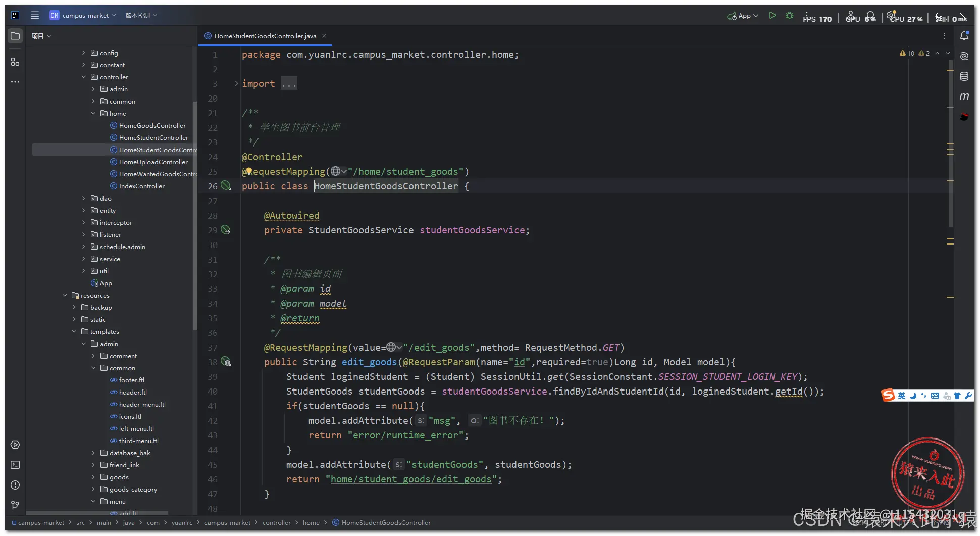Show more tool windows (three dots)

click(x=15, y=82)
